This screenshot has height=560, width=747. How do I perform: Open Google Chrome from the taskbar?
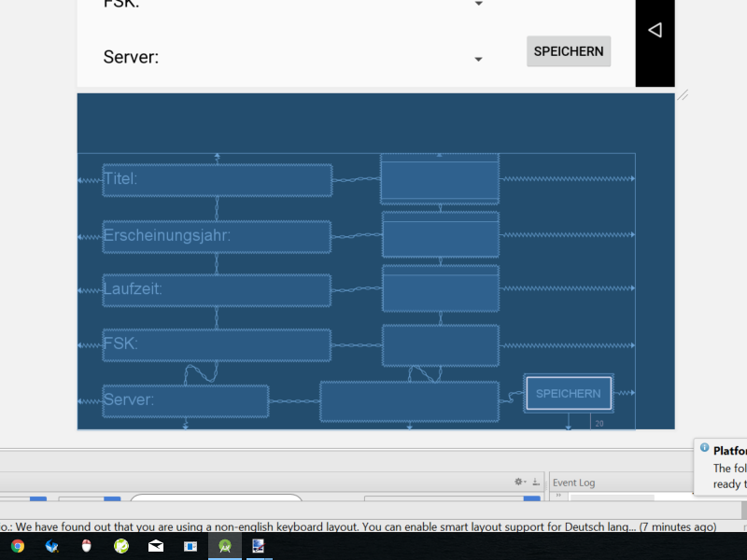(x=18, y=546)
